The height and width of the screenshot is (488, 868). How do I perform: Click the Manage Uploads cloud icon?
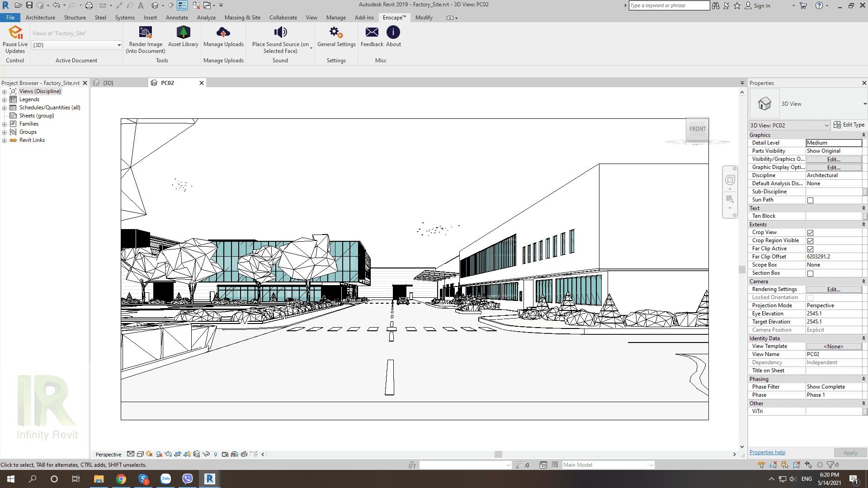pyautogui.click(x=223, y=33)
